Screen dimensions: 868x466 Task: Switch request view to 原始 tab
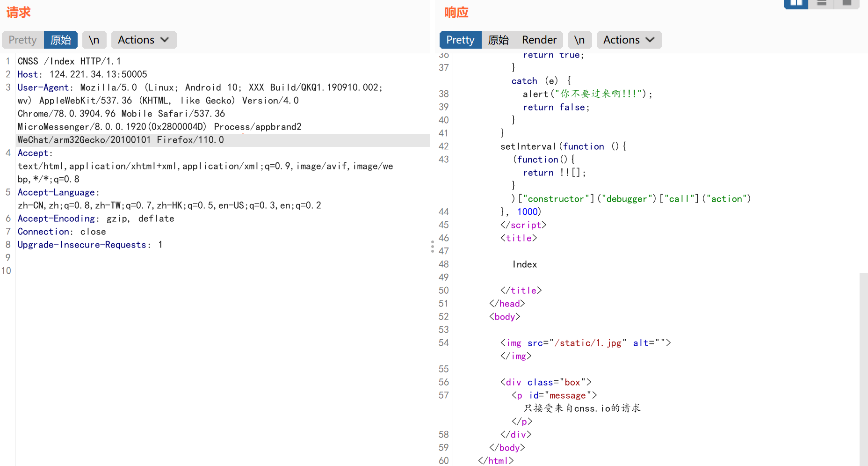(x=61, y=40)
